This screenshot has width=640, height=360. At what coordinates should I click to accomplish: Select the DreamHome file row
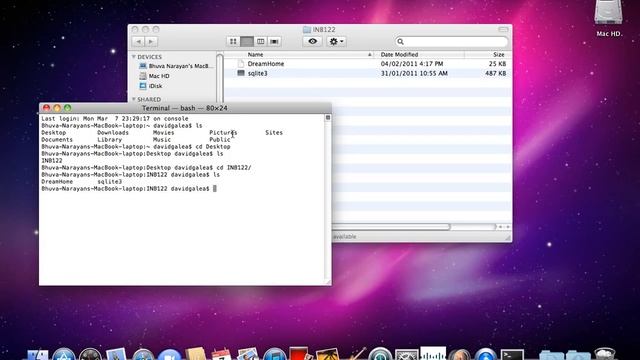click(367, 64)
